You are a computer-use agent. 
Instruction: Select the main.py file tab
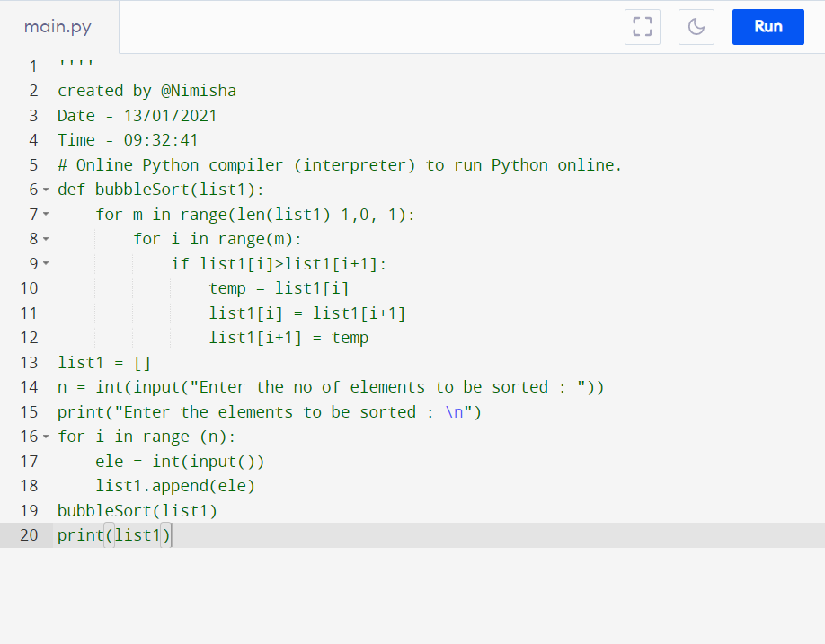pyautogui.click(x=58, y=27)
